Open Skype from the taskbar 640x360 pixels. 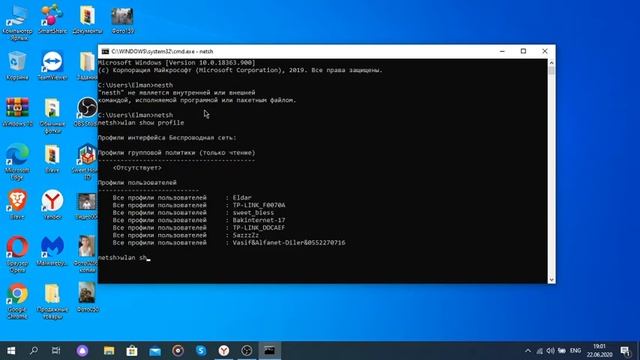click(x=201, y=351)
